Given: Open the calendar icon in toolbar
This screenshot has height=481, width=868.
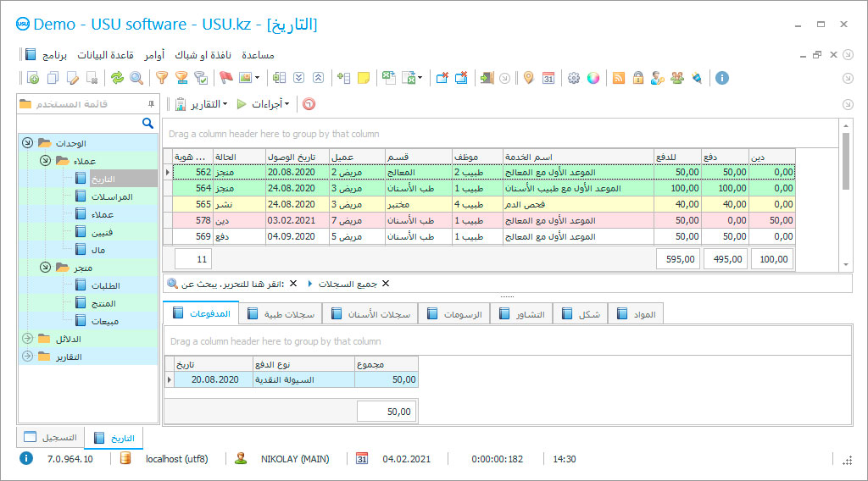Looking at the screenshot, I should [x=548, y=78].
